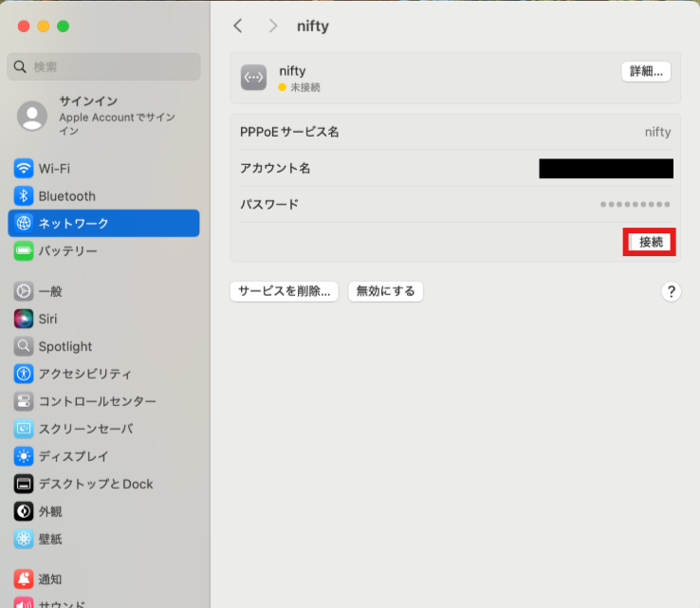Click the red close window button
The image size is (700, 608).
tap(24, 27)
